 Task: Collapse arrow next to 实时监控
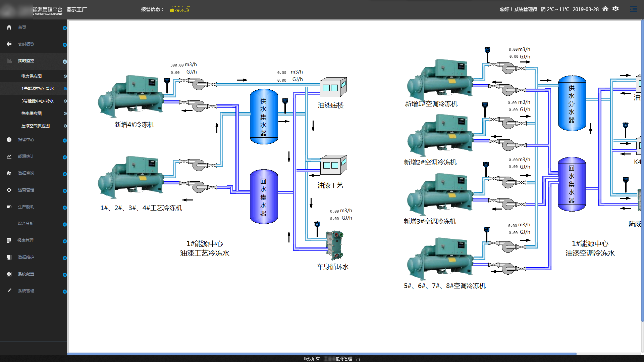[65, 62]
